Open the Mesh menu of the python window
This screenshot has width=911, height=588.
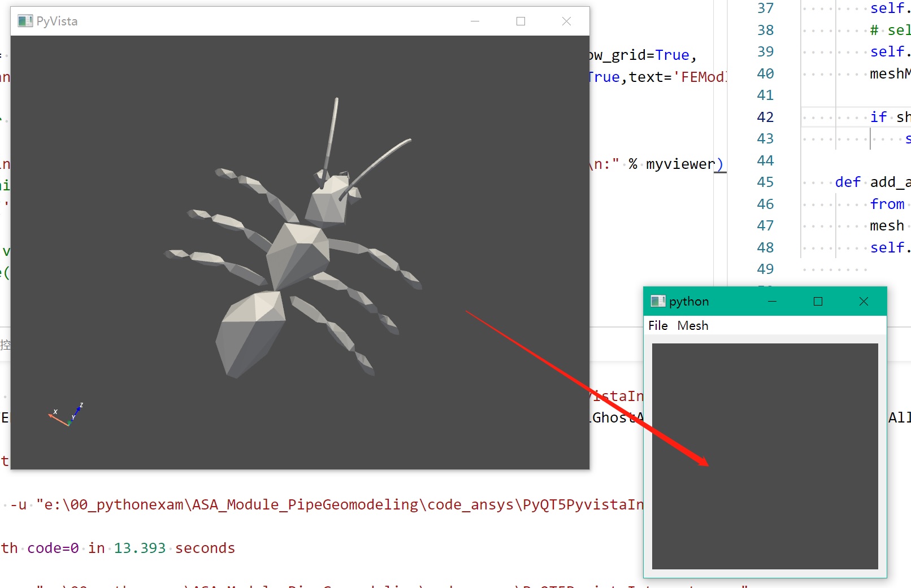pos(693,325)
